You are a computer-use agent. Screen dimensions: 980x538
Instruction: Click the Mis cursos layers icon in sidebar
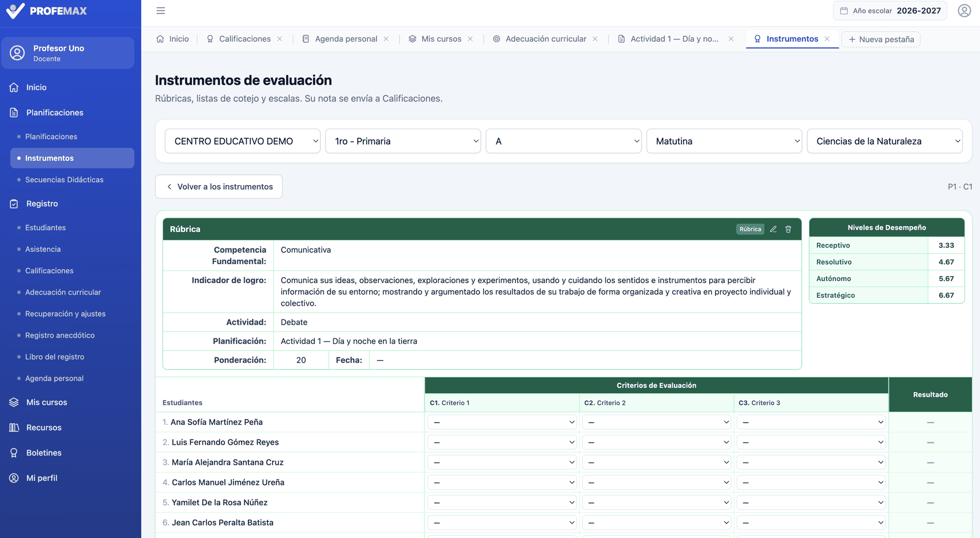[14, 402]
